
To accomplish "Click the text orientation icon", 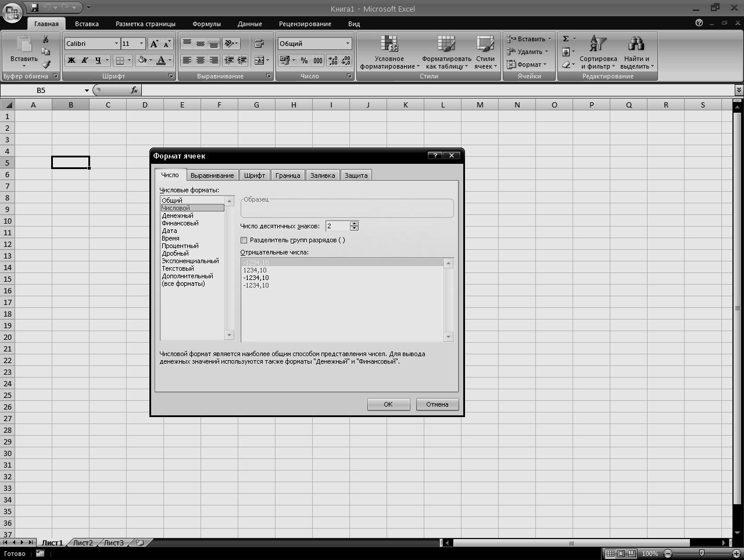I will tap(230, 44).
